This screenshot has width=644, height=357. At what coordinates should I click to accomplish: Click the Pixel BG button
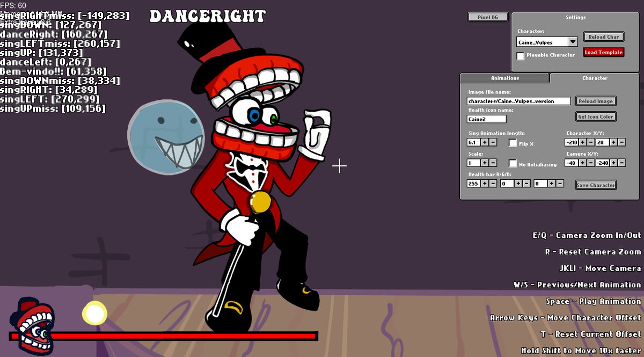488,17
